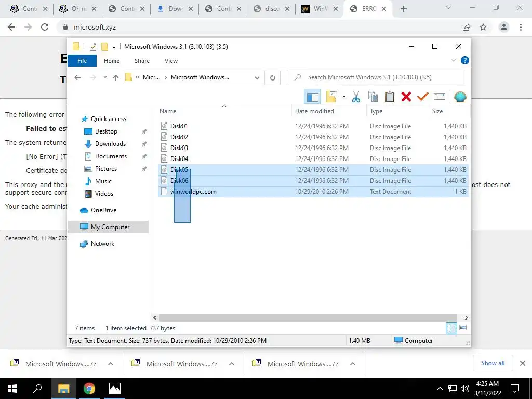Click the red X Delete toolbar icon
Screen dimensions: 532x399
click(x=406, y=97)
